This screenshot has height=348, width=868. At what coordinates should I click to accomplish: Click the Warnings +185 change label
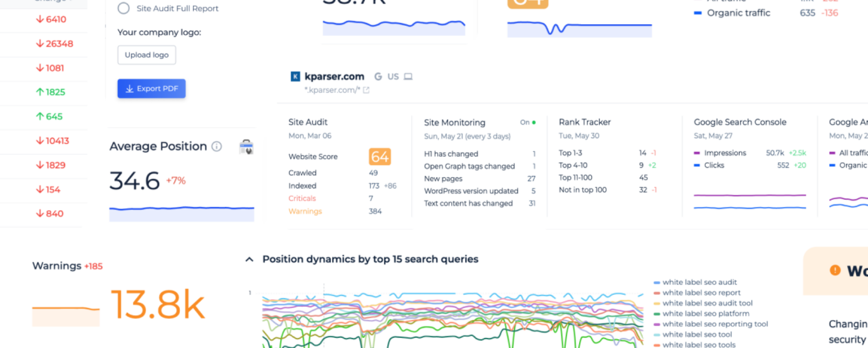pos(94,266)
